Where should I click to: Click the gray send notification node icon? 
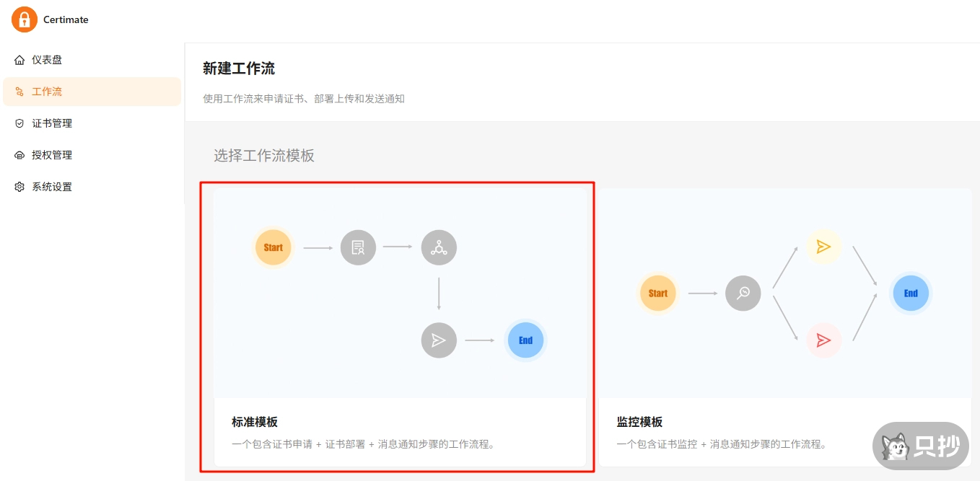click(439, 340)
